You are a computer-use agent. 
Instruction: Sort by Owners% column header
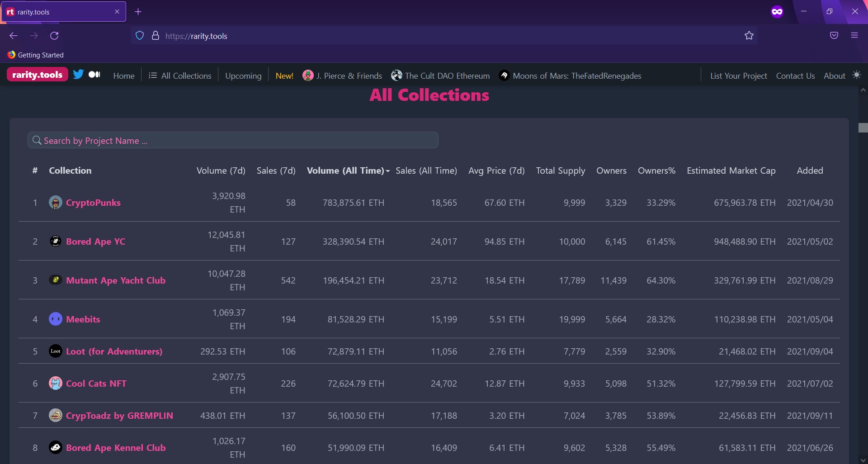tap(656, 170)
